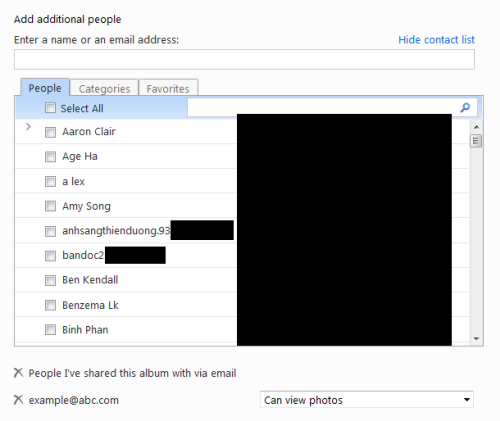The height and width of the screenshot is (421, 500).
Task: Grab the contact list scrollbar thumb
Action: (476, 141)
